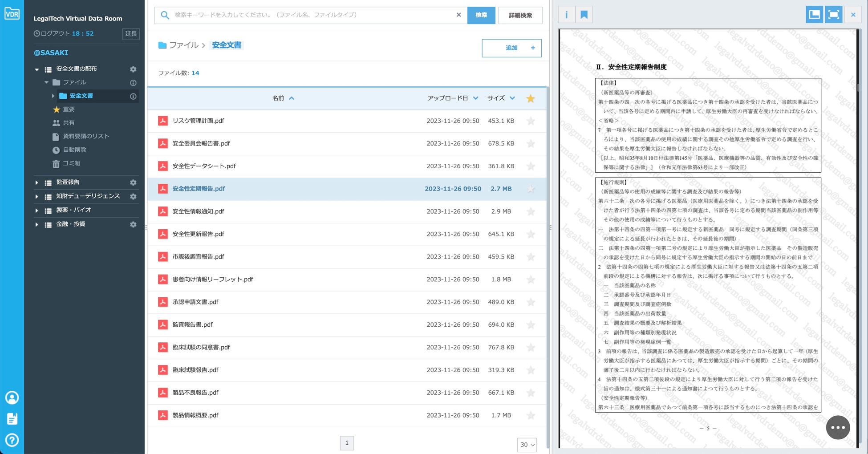Open the help question mark icon
Screen dimensions: 868x454
click(x=12, y=440)
